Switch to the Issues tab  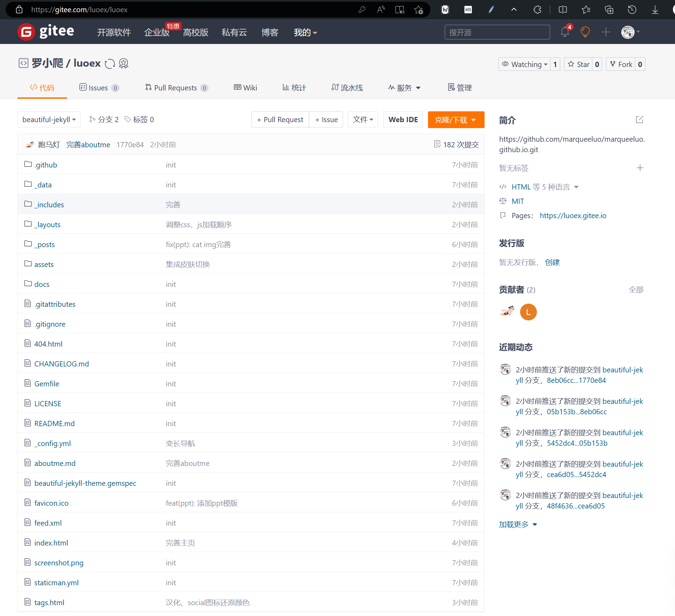(x=98, y=88)
